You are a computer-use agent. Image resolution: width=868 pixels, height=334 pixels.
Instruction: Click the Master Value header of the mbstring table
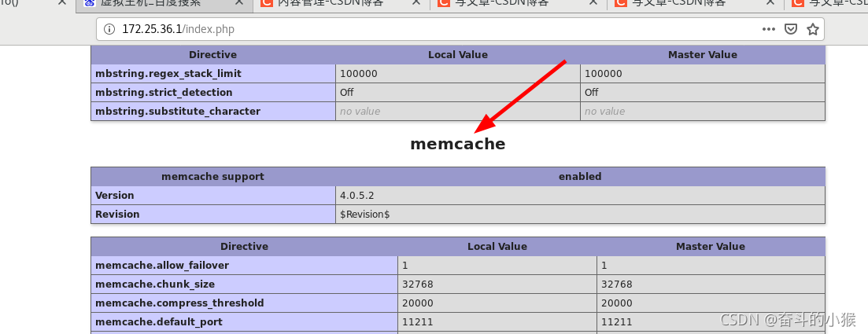pyautogui.click(x=703, y=55)
